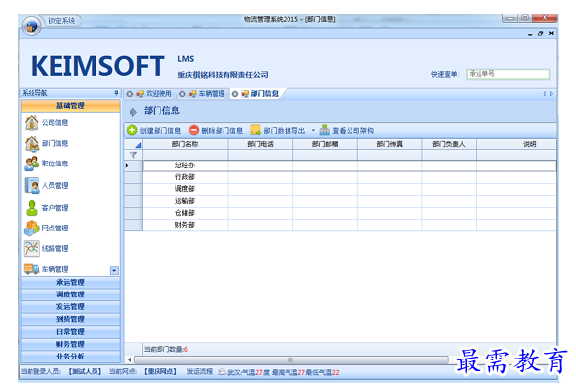Open the 客户管理 green person icon
The height and width of the screenshot is (392, 576).
(32, 208)
